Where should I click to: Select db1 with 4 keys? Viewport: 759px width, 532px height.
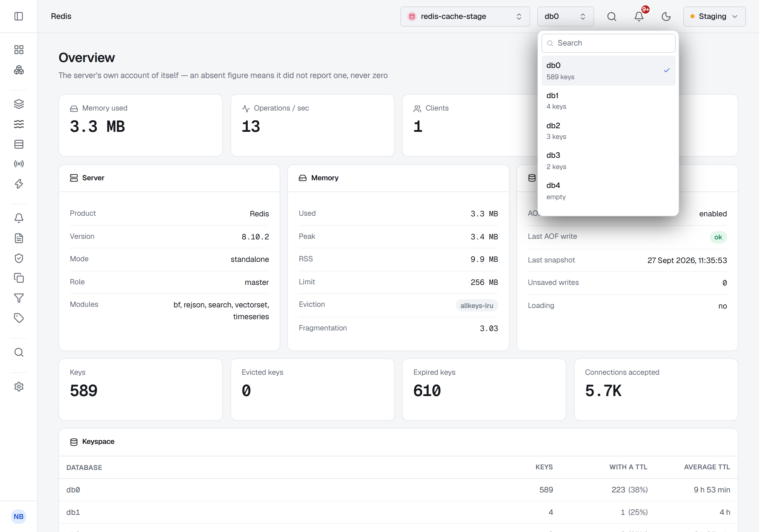coord(608,101)
